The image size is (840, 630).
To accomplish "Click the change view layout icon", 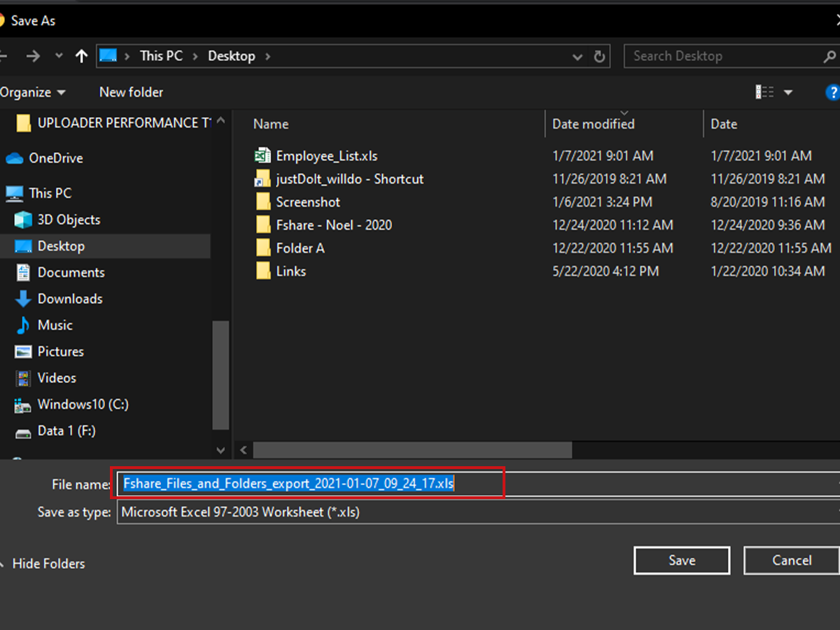I will tap(764, 92).
